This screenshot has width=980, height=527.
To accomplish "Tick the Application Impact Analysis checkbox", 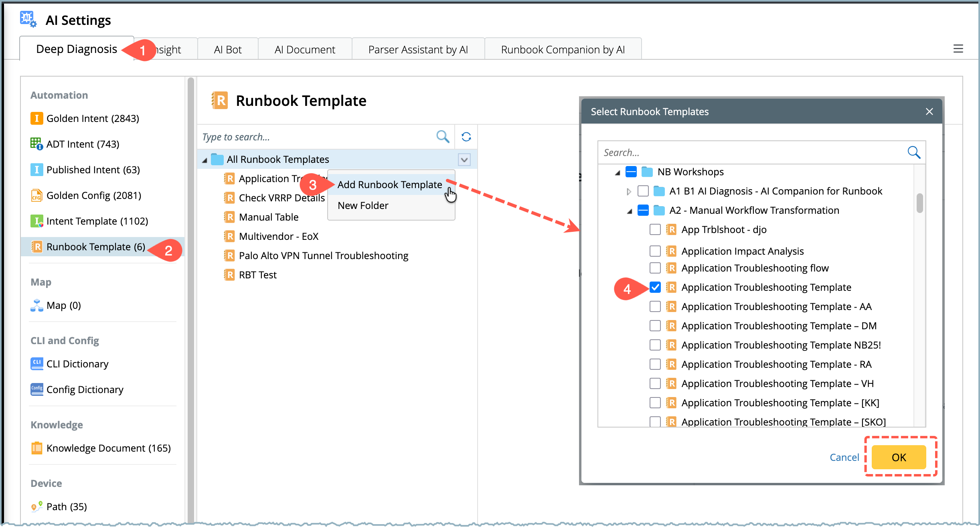I will (655, 251).
